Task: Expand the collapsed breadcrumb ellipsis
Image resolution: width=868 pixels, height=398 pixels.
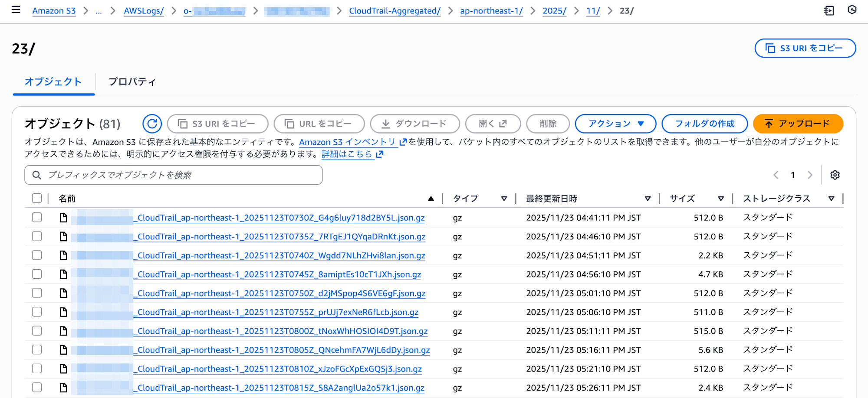Action: (99, 11)
